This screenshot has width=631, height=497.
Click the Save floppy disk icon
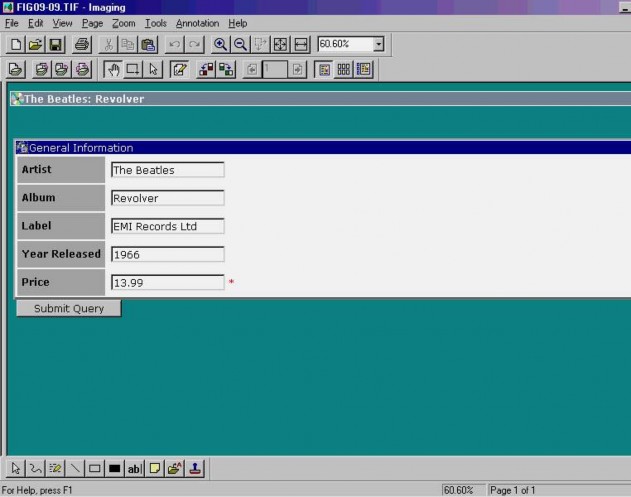56,45
